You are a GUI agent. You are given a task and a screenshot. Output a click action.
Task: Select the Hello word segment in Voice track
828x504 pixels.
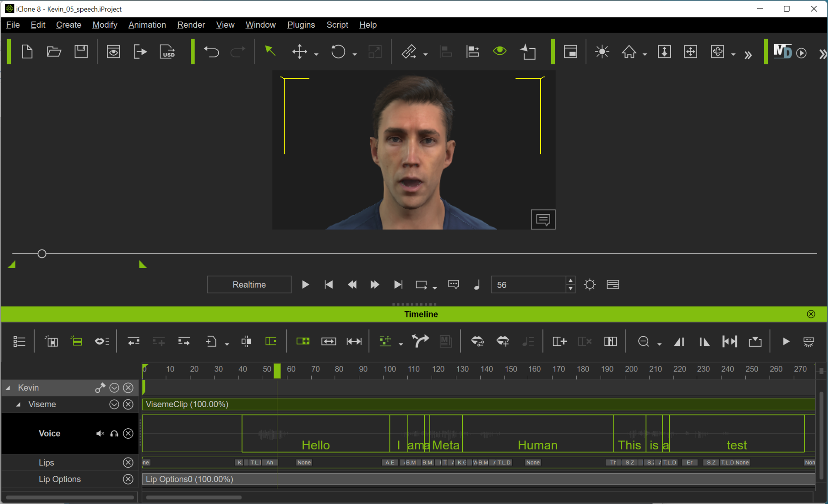[x=316, y=433]
